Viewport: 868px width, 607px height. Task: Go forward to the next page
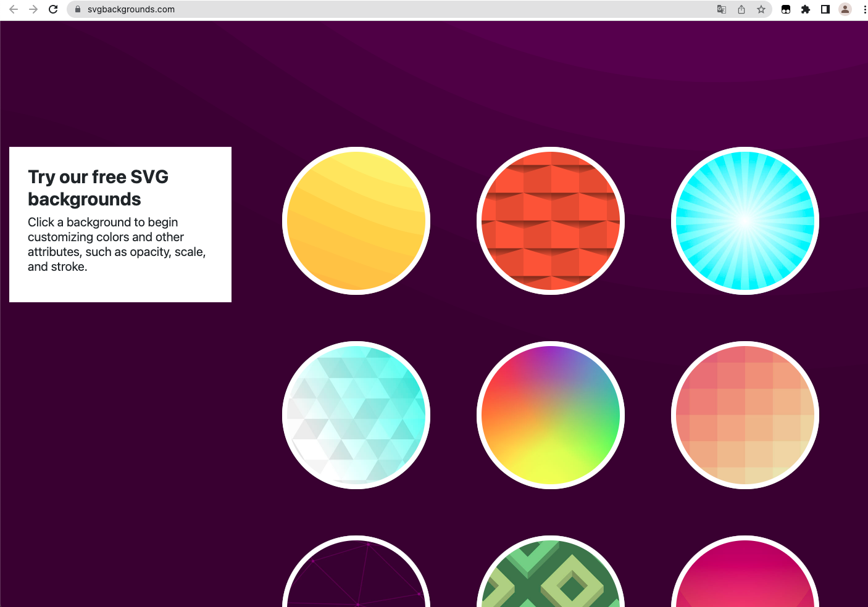coord(33,9)
